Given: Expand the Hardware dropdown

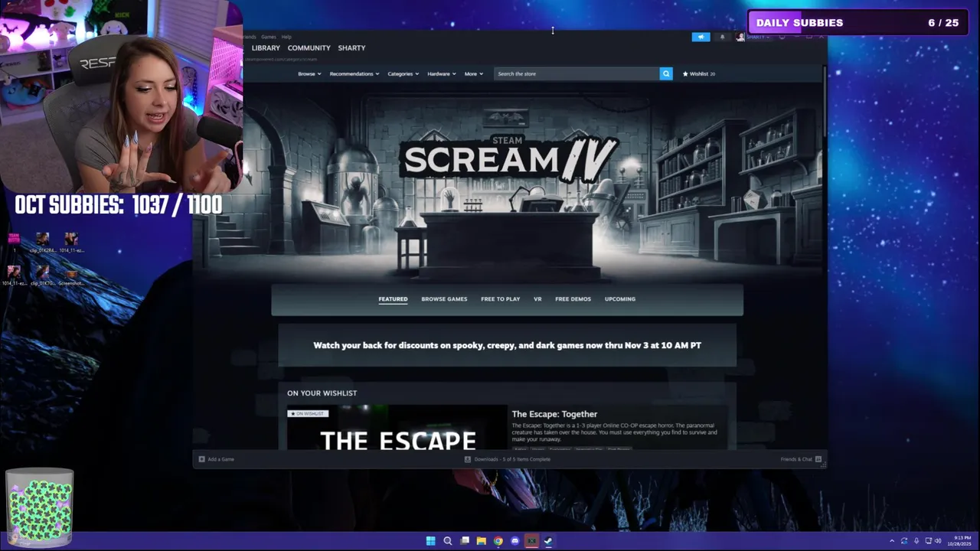Looking at the screenshot, I should (442, 73).
